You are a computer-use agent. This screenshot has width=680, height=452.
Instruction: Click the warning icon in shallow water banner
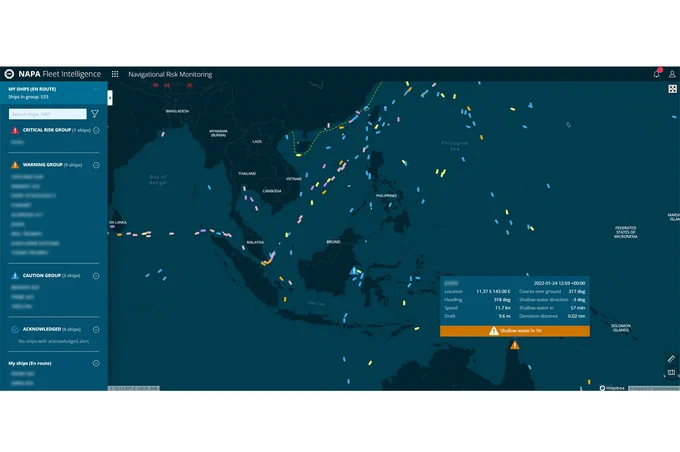[494, 331]
